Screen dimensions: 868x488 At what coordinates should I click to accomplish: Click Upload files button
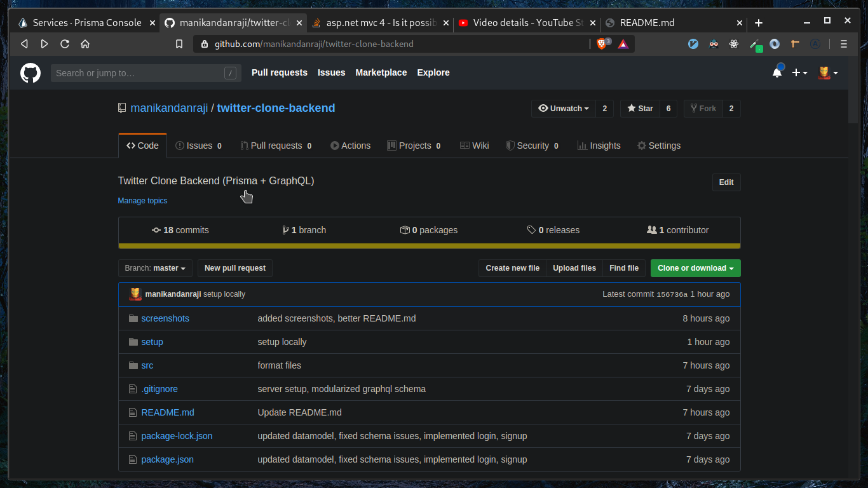tap(574, 268)
